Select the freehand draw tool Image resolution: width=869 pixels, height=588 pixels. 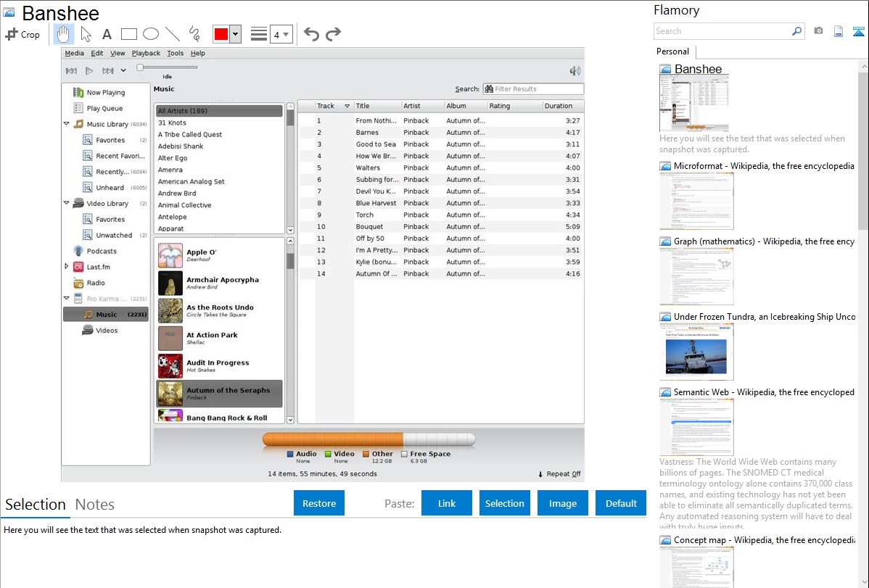pyautogui.click(x=194, y=34)
